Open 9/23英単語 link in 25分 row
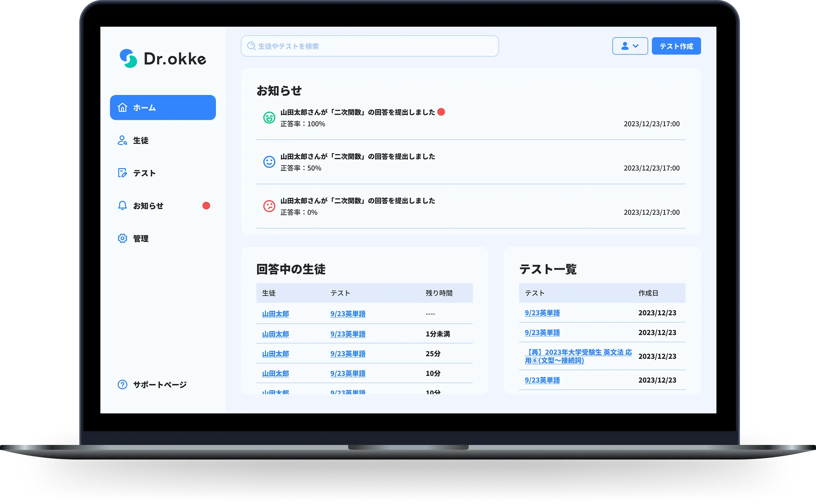 point(348,354)
